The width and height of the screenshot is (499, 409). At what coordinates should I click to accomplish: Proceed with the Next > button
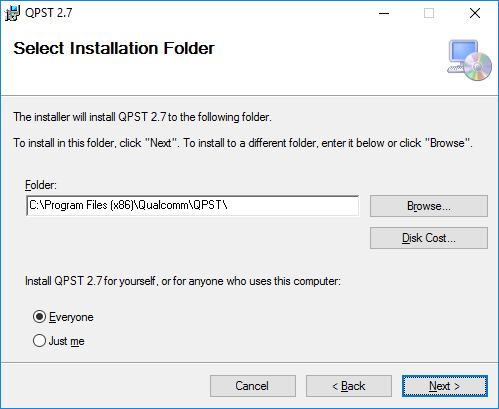pos(445,386)
